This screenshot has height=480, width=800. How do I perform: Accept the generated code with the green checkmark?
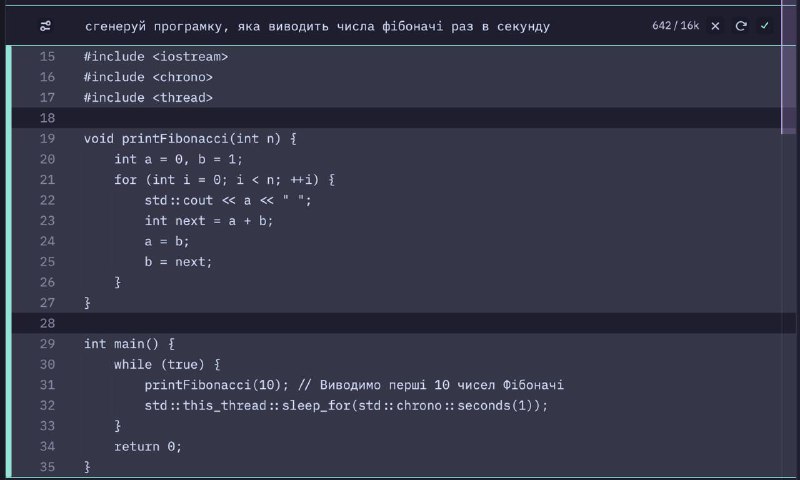pyautogui.click(x=764, y=26)
